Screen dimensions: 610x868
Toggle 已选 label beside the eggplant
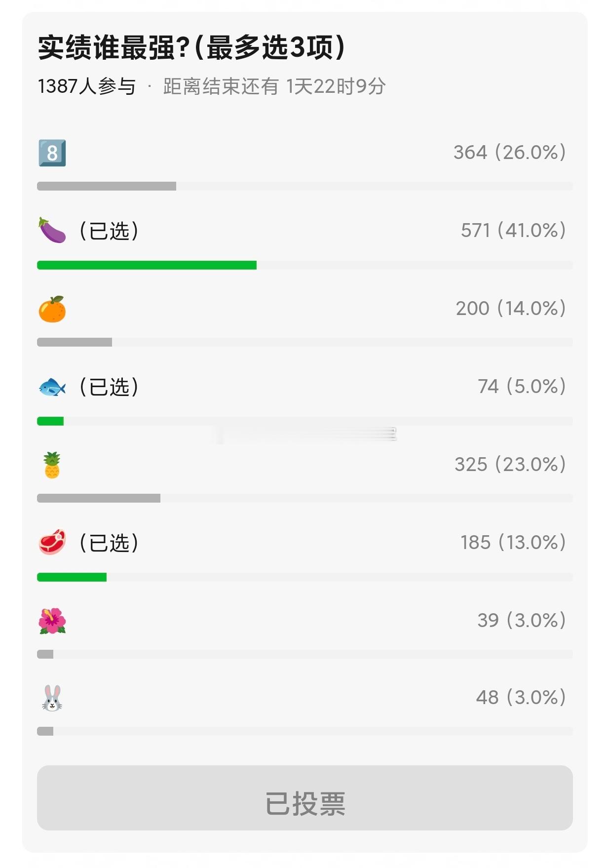pyautogui.click(x=109, y=231)
